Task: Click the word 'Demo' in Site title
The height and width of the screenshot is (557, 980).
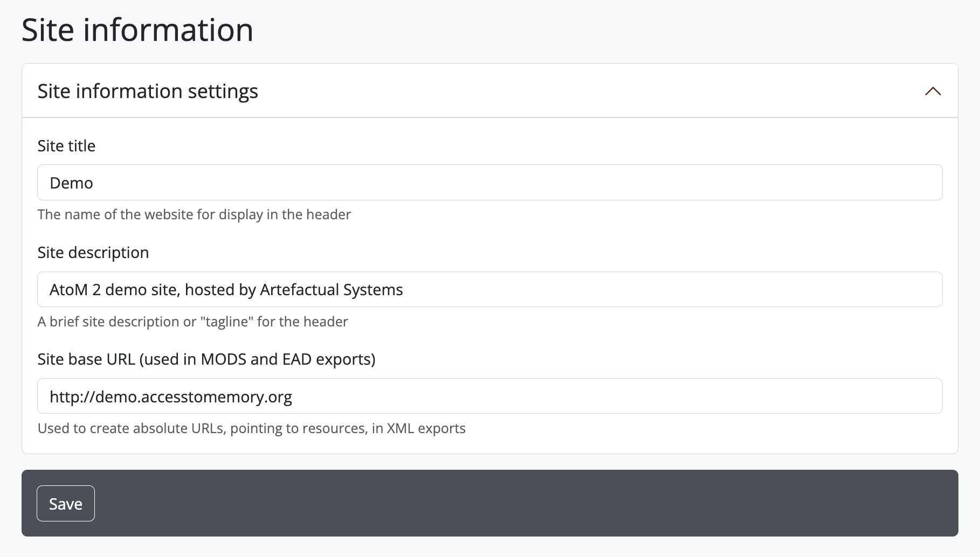Action: pyautogui.click(x=71, y=183)
